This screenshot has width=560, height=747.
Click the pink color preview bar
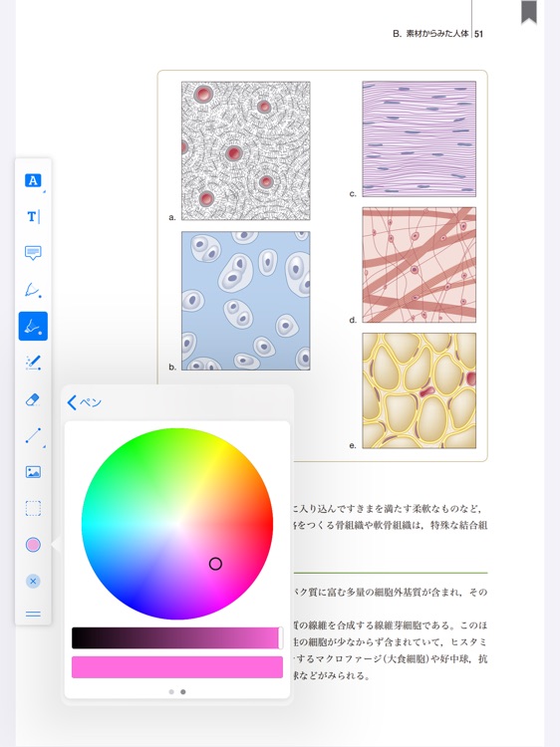point(177,667)
